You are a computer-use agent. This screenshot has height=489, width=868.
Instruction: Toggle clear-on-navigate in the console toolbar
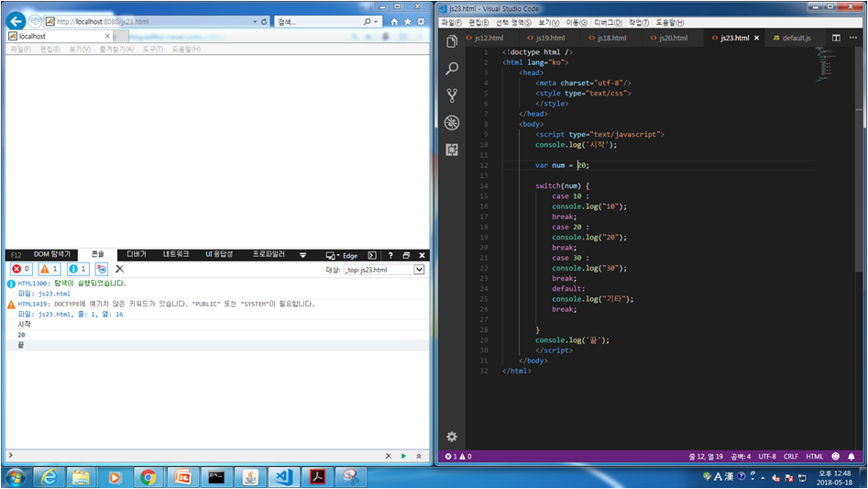[x=102, y=269]
